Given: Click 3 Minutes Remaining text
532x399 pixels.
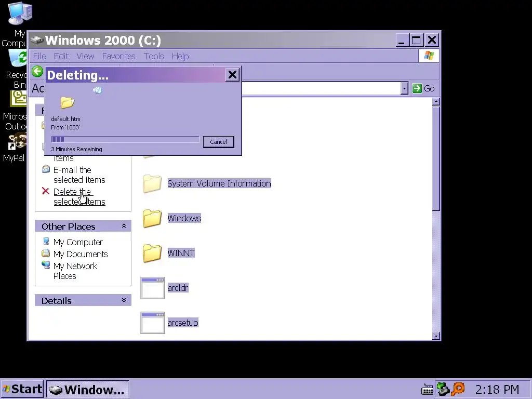Looking at the screenshot, I should point(76,149).
